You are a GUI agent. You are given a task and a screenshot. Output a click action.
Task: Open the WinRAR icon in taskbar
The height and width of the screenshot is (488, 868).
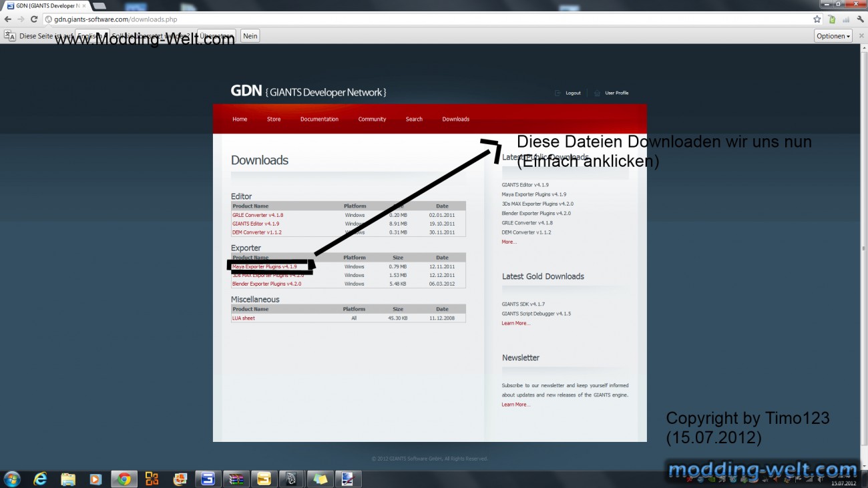coord(236,479)
